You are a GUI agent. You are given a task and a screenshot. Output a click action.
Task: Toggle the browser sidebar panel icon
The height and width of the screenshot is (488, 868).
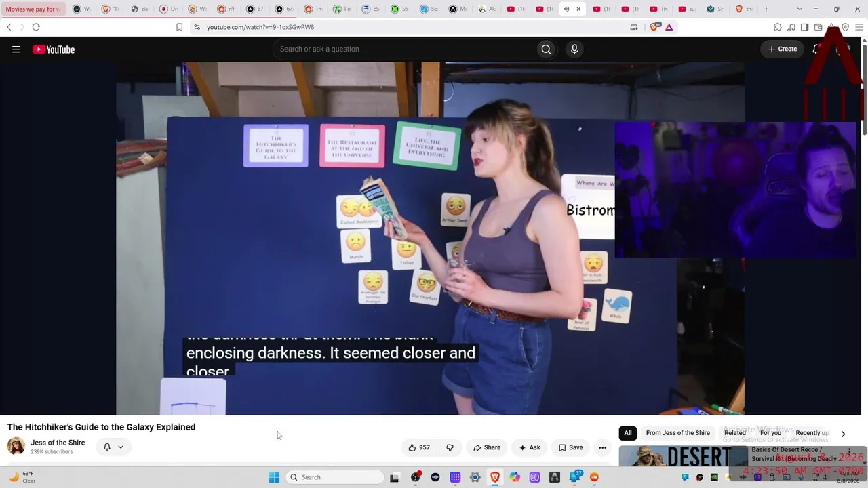[804, 27]
